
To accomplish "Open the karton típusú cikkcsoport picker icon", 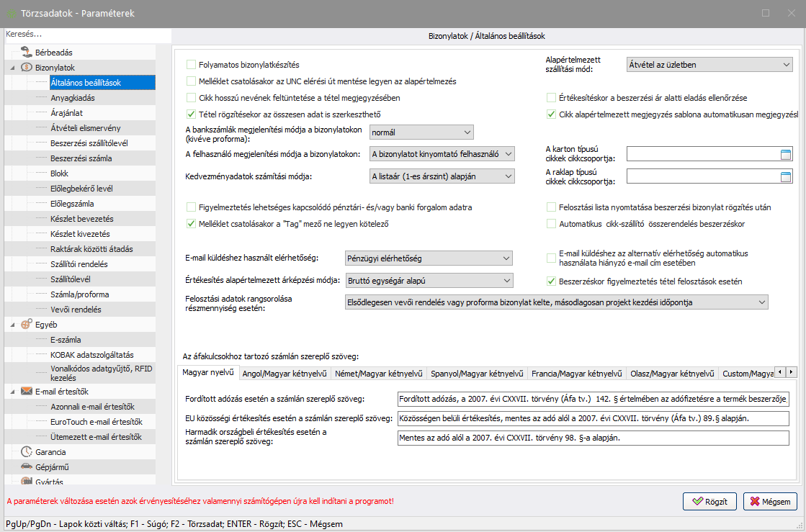I will 786,153.
